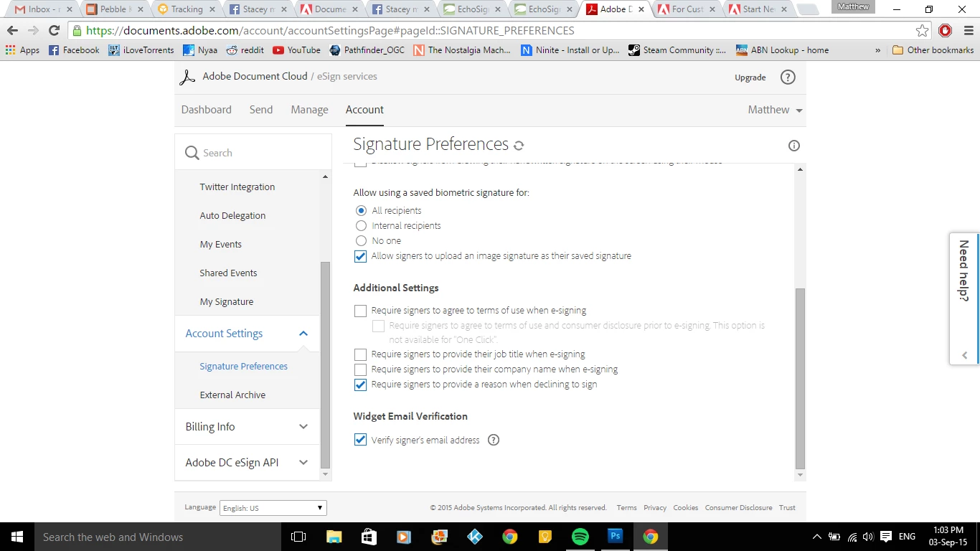
Task: Launch Spotify from the taskbar
Action: click(580, 537)
